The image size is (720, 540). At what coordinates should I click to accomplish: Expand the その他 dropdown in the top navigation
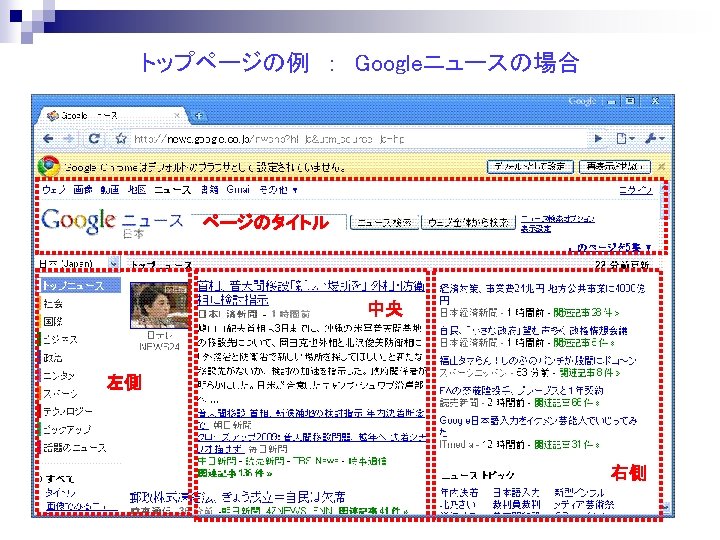click(x=278, y=190)
